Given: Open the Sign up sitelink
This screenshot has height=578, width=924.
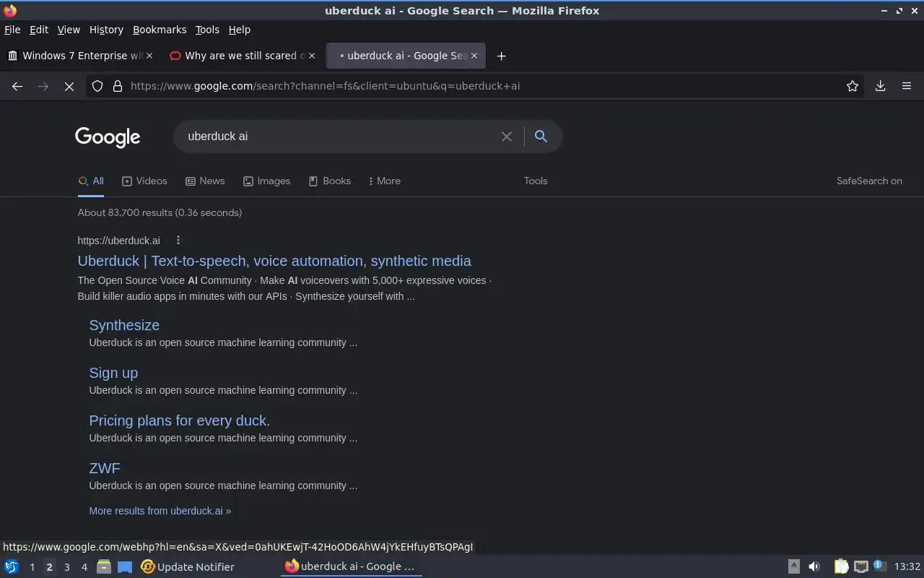Looking at the screenshot, I should pyautogui.click(x=113, y=373).
